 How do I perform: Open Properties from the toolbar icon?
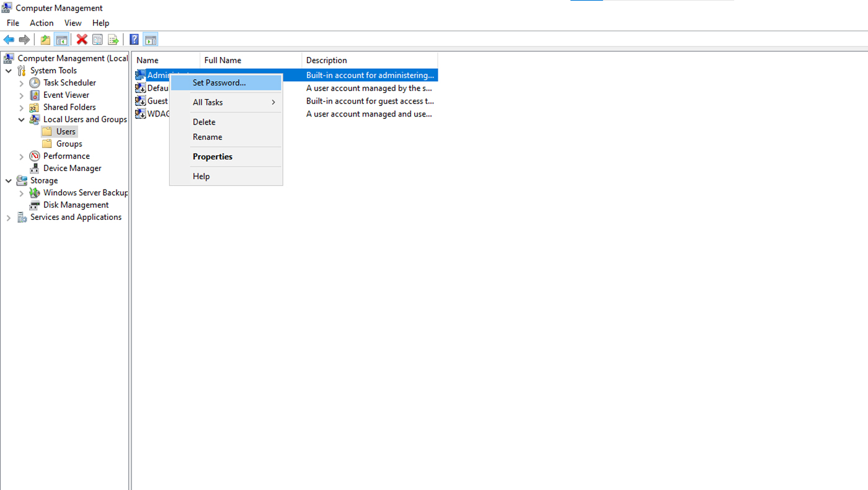tap(97, 40)
